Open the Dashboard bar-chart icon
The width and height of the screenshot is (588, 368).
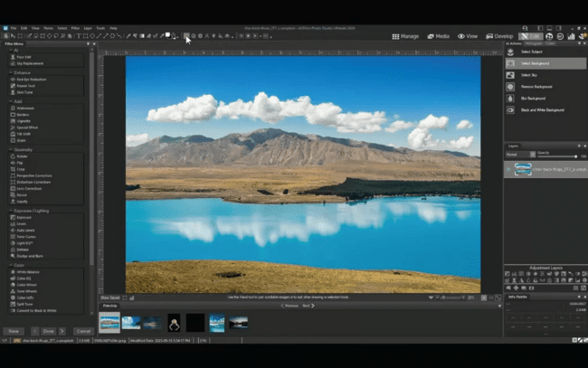pos(571,36)
